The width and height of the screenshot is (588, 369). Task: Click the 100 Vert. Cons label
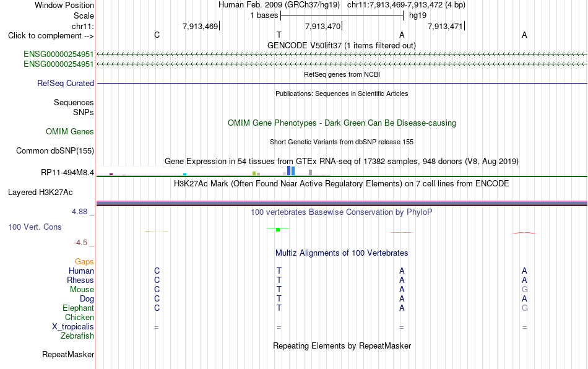tap(35, 227)
